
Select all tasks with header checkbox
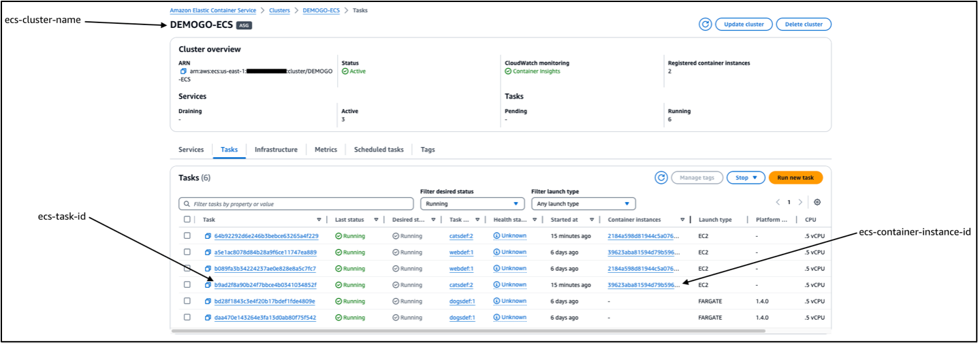pyautogui.click(x=187, y=219)
